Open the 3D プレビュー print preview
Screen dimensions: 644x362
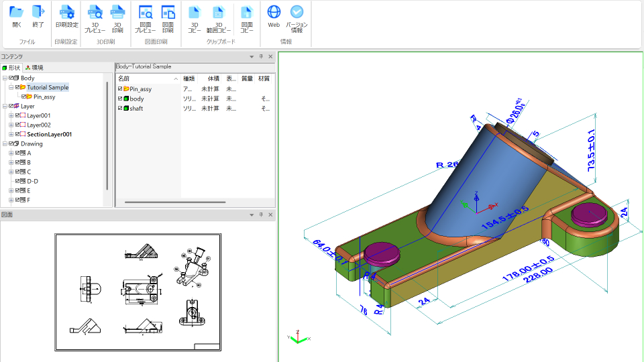point(95,16)
